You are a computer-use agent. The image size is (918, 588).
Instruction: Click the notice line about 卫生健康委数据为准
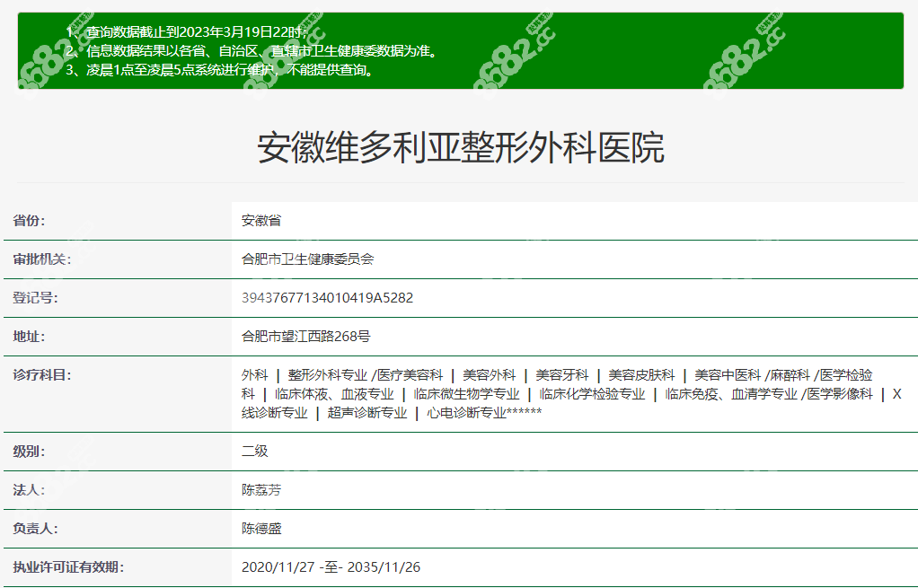pos(252,51)
